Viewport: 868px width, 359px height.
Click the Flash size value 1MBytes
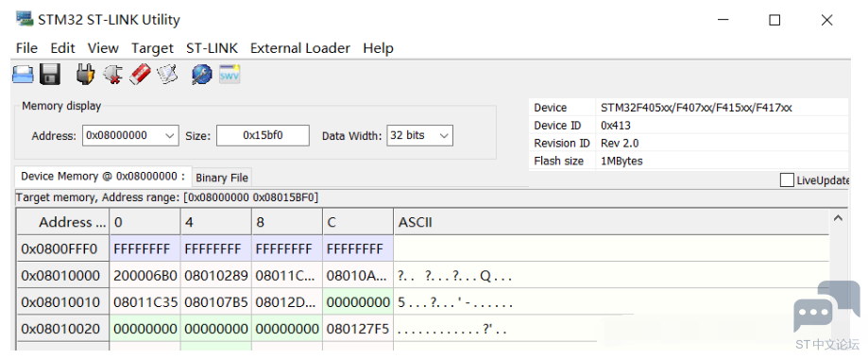click(x=621, y=162)
